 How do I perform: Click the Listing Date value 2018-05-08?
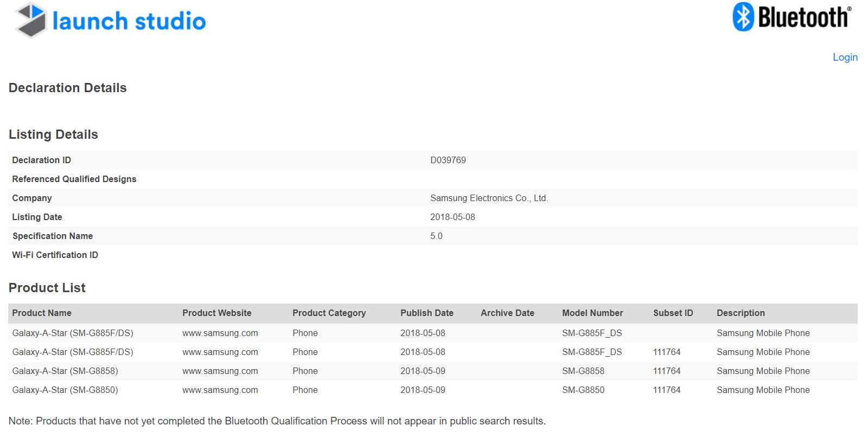tap(452, 217)
